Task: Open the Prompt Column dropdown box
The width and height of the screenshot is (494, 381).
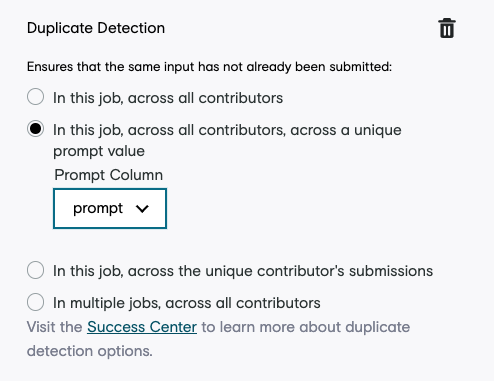Action: (x=110, y=209)
